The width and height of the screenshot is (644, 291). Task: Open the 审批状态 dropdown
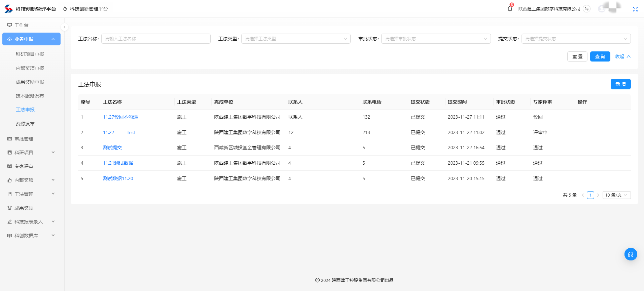435,39
